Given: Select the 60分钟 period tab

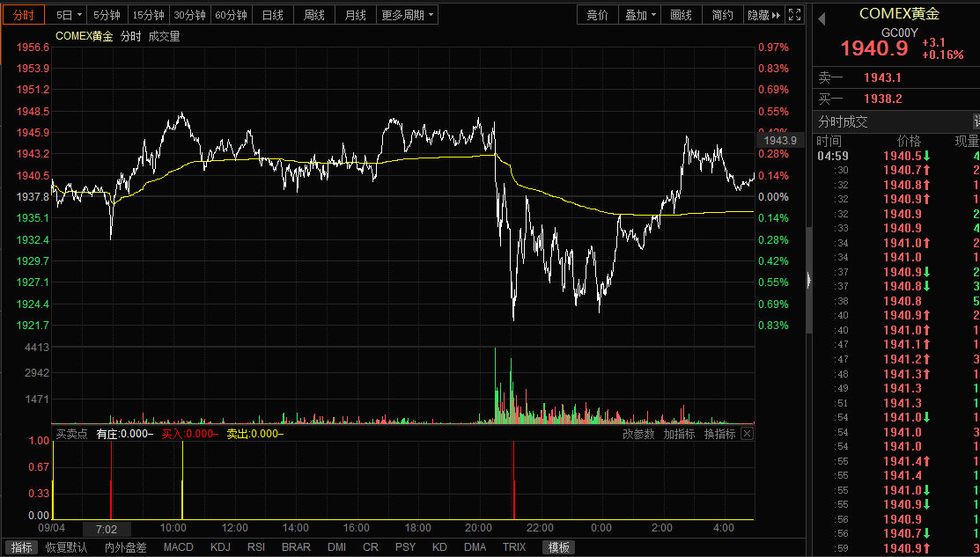Looking at the screenshot, I should coord(232,15).
